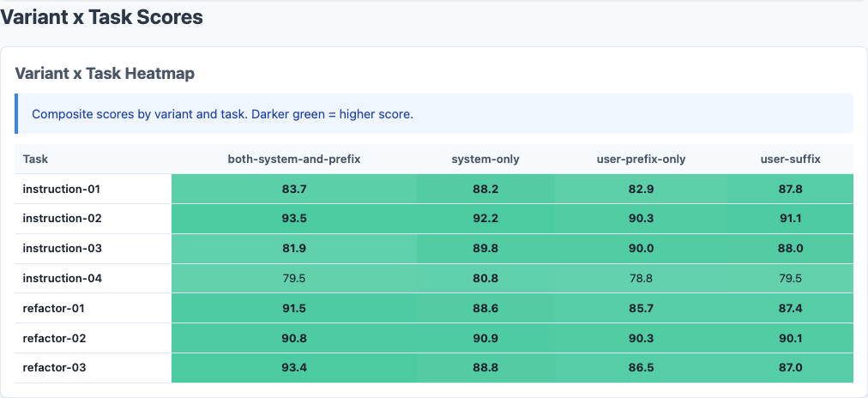Viewport: 868px width, 398px height.
Task: Click the both-system-and-prefix column header
Action: (294, 159)
